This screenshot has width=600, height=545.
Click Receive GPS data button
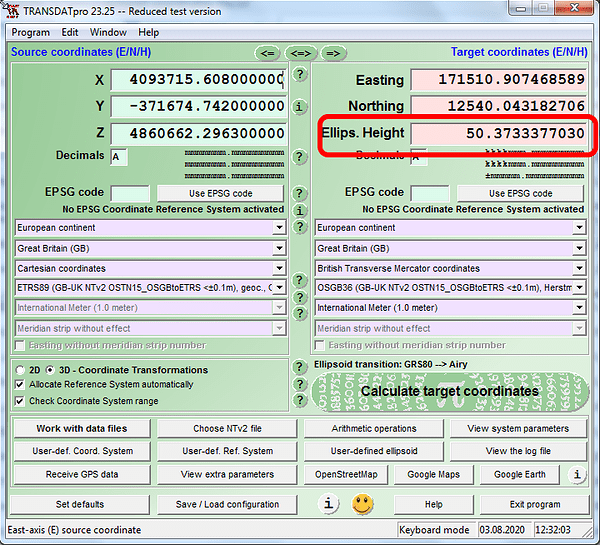pos(82,474)
